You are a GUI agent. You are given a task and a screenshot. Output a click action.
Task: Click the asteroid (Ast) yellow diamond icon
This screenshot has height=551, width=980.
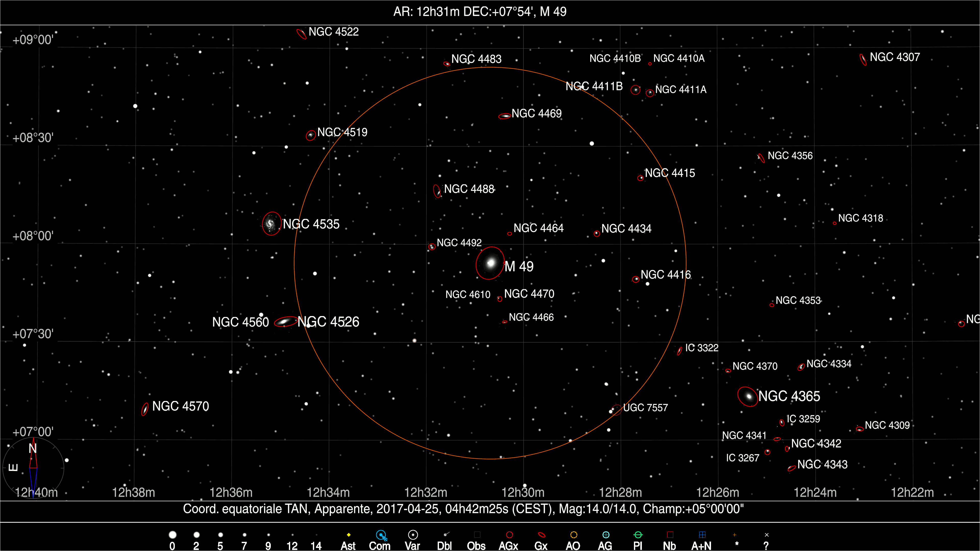tap(348, 535)
